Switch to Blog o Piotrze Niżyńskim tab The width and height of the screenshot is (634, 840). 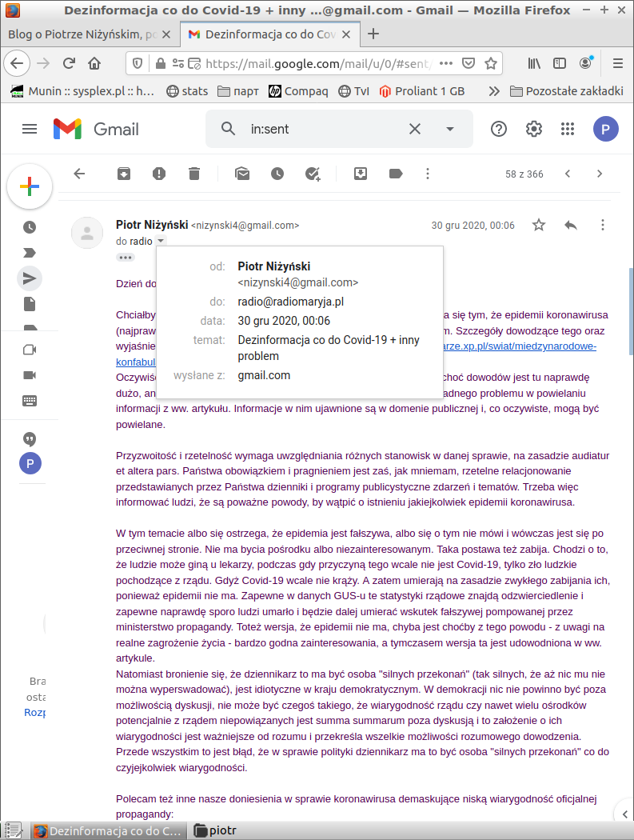[x=82, y=34]
